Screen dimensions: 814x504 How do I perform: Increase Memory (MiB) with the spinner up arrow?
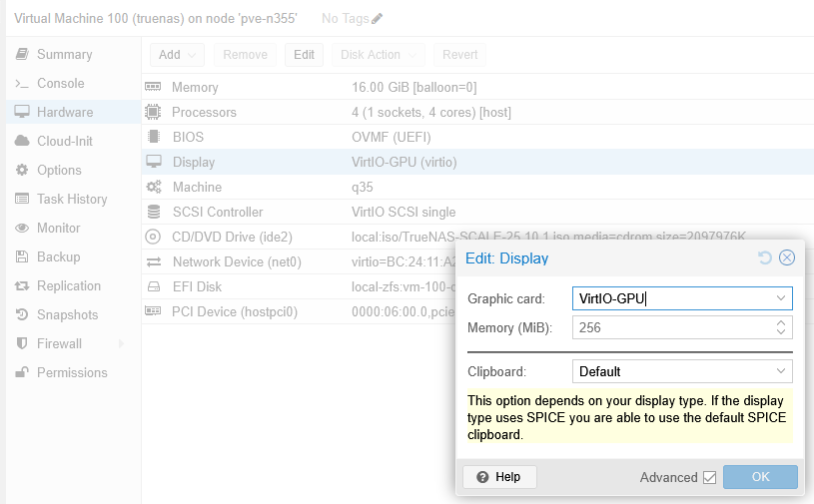[x=781, y=322]
